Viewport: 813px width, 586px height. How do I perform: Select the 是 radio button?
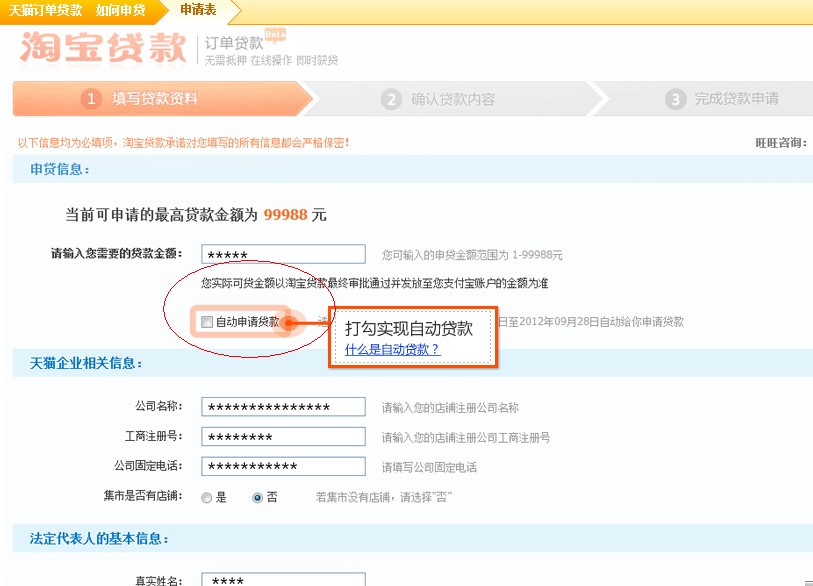tap(207, 497)
